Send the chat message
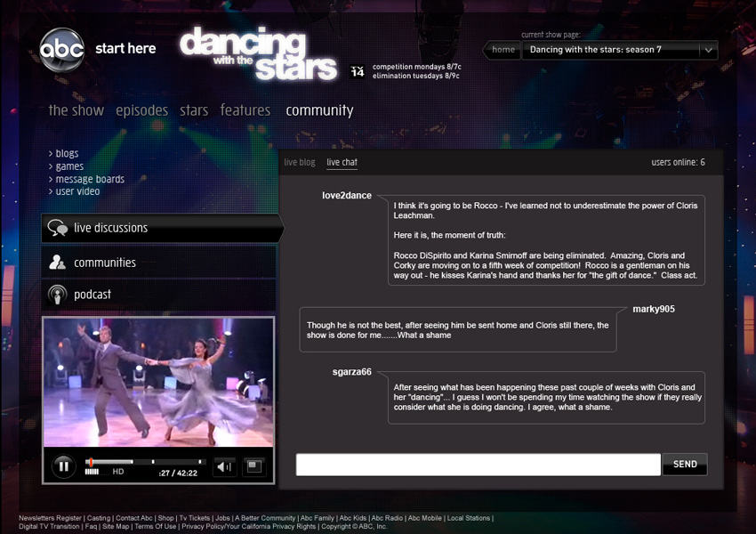Screen dimensions: 756x534 [x=685, y=464]
